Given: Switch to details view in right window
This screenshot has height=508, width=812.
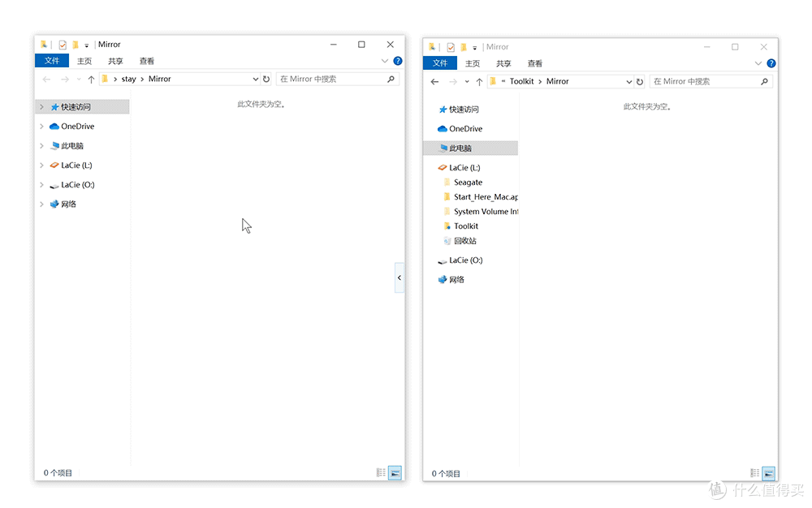Looking at the screenshot, I should point(755,473).
